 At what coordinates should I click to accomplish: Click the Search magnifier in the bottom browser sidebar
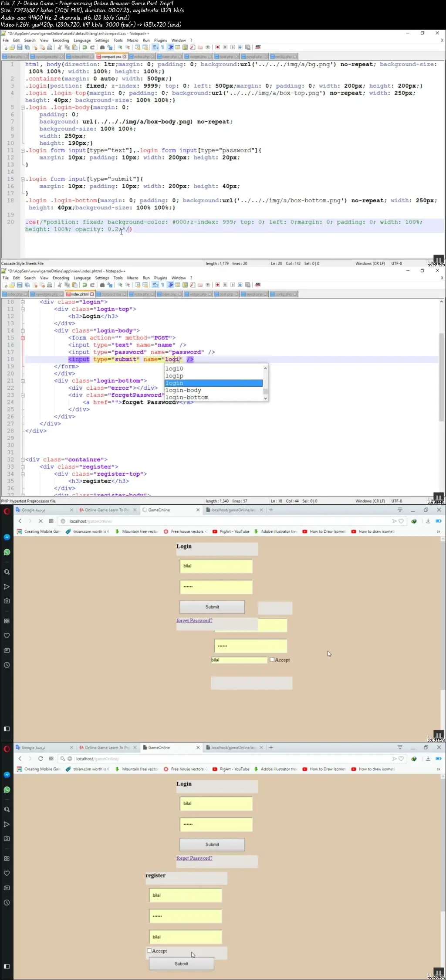[x=7, y=809]
